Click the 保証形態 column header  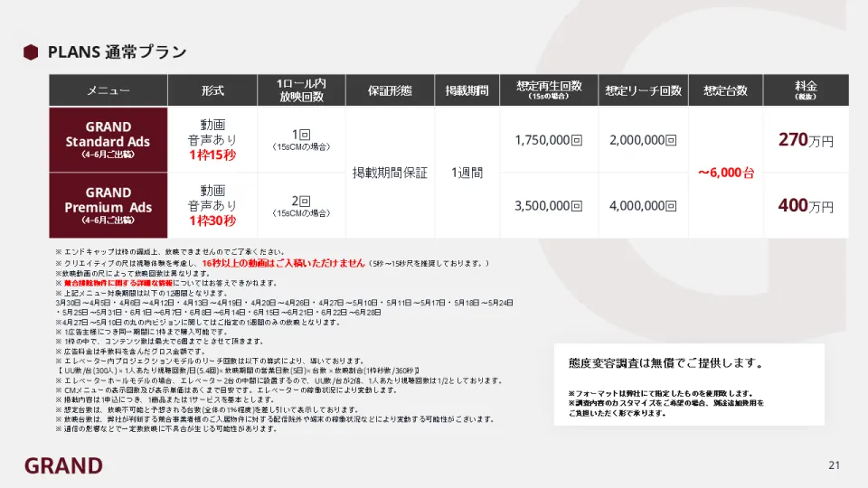[x=390, y=91]
